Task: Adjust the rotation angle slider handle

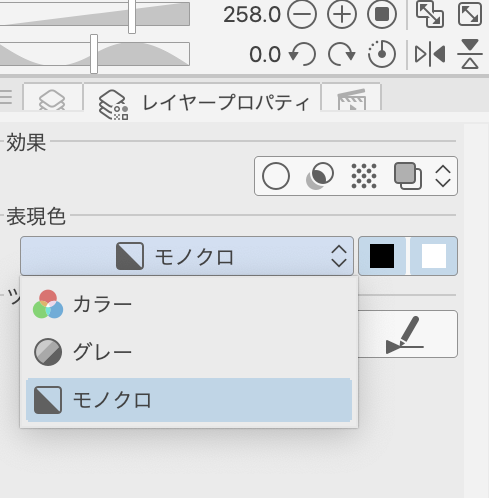Action: pos(94,54)
